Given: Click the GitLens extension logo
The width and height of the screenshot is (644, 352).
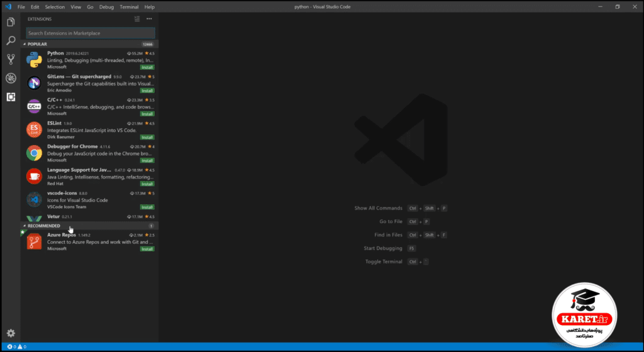Looking at the screenshot, I should 34,83.
